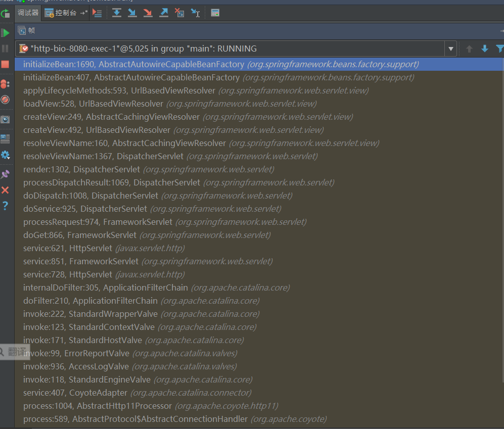Image resolution: width=504 pixels, height=429 pixels.
Task: Select frame service:621 HttpServlet
Action: point(258,249)
